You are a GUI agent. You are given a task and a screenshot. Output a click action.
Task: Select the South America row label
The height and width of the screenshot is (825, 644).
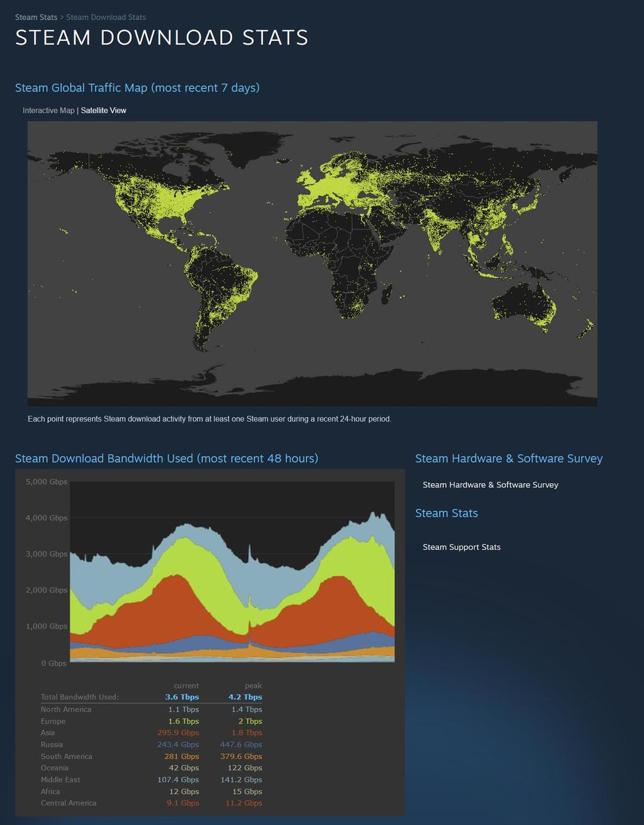pyautogui.click(x=67, y=756)
